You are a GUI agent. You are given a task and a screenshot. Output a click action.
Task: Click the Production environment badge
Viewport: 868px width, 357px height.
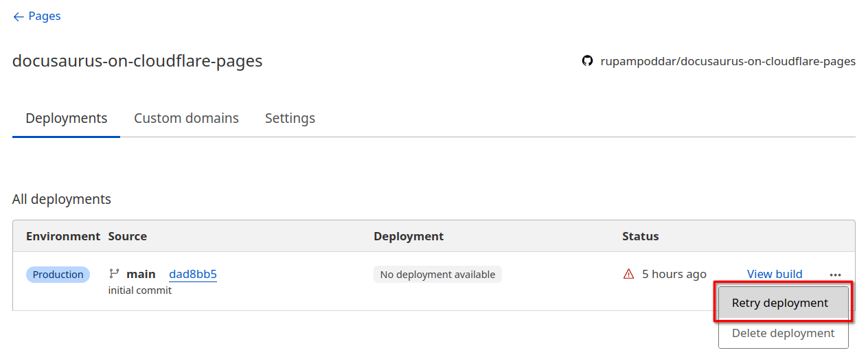(x=58, y=275)
